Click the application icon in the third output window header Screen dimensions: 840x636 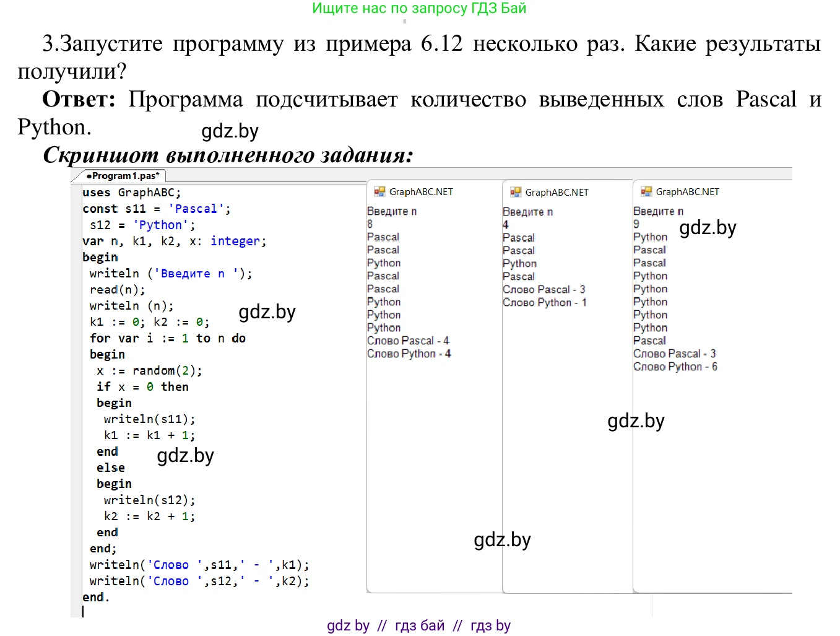(647, 192)
